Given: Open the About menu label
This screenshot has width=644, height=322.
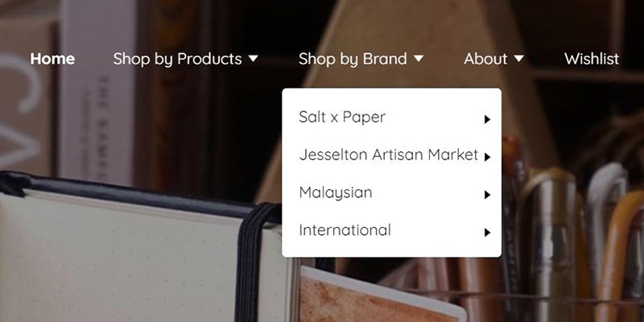Looking at the screenshot, I should 485,59.
